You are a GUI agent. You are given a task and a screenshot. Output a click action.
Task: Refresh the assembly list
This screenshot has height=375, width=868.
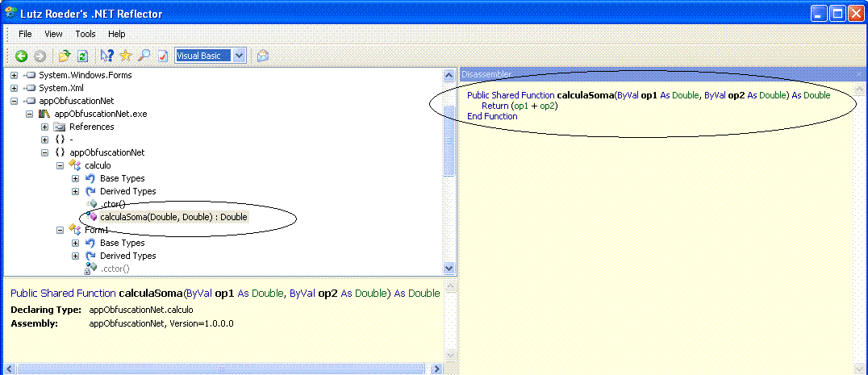82,56
